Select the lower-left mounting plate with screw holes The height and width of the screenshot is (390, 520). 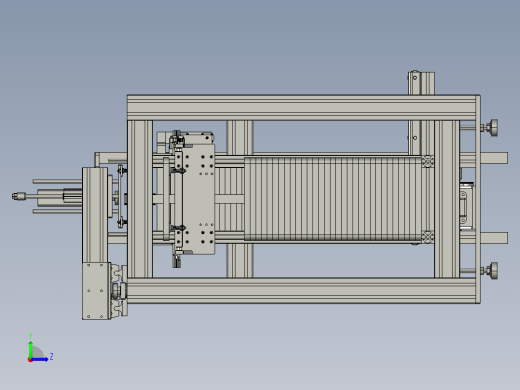tap(96, 291)
